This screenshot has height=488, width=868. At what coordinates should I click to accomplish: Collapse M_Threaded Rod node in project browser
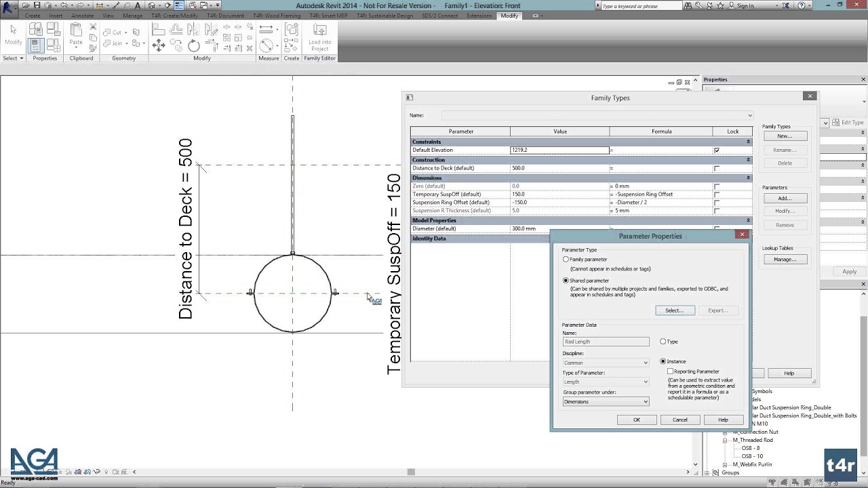coord(725,441)
